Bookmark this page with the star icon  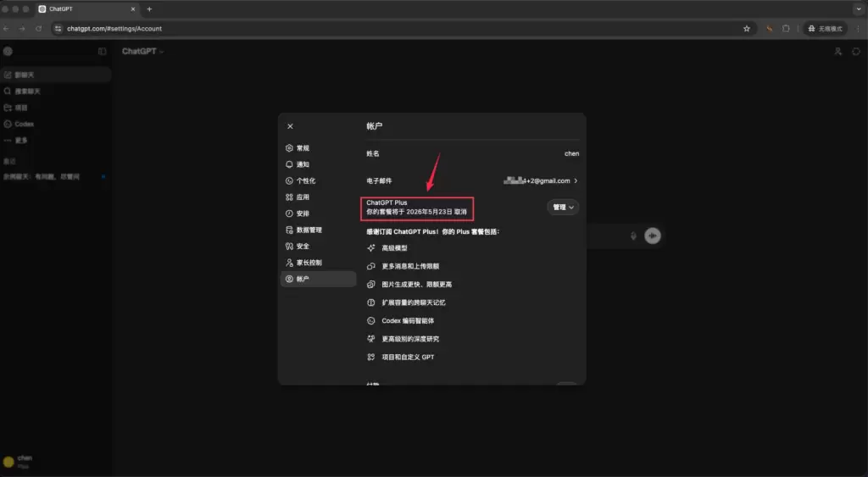point(747,28)
